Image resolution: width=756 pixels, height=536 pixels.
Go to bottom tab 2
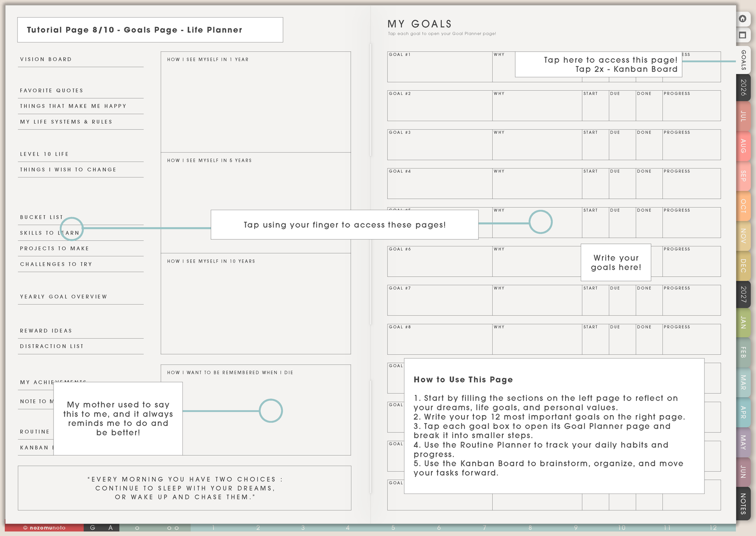pos(258,527)
